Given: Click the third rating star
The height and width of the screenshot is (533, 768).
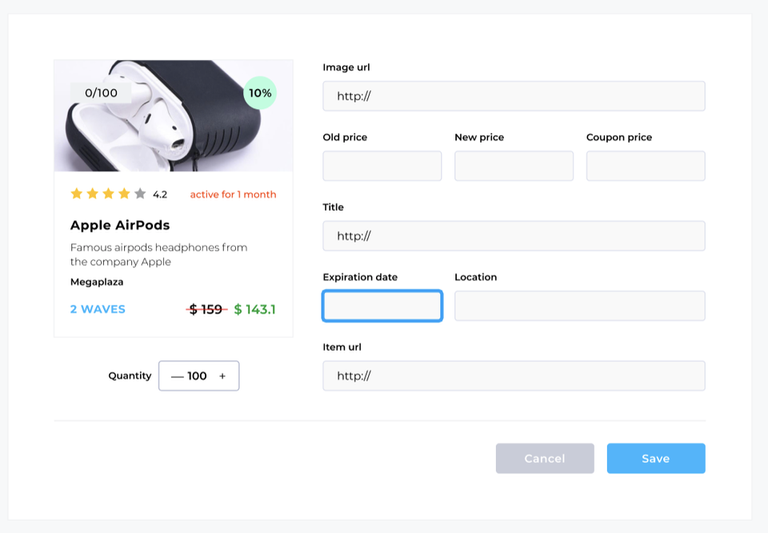Looking at the screenshot, I should 108,194.
